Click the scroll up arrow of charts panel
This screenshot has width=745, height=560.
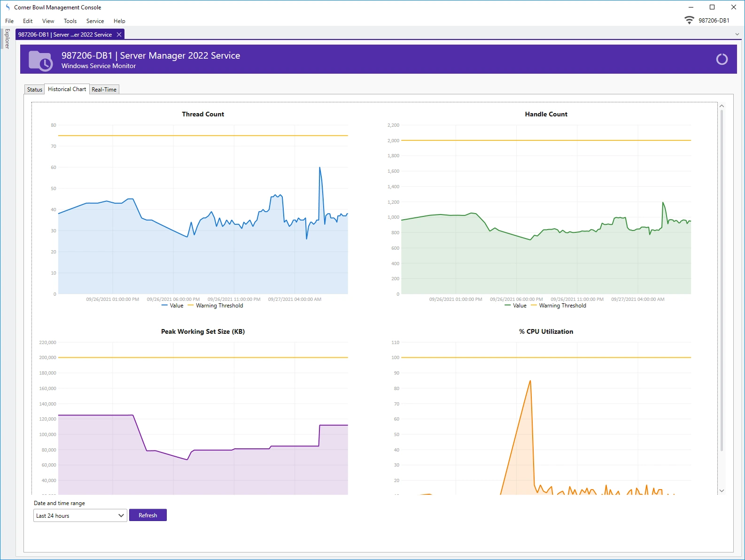[722, 106]
